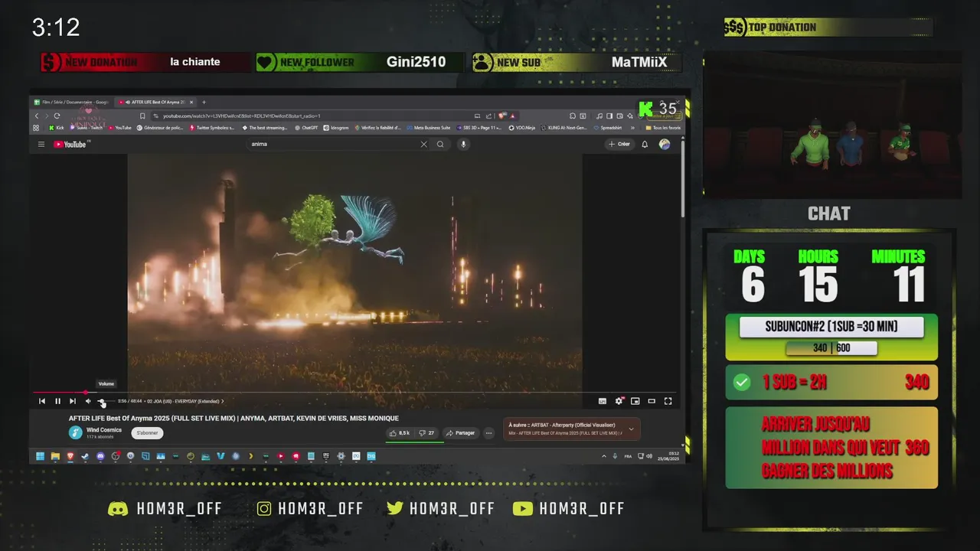Open the Windows Start menu
980x551 pixels.
coord(40,456)
